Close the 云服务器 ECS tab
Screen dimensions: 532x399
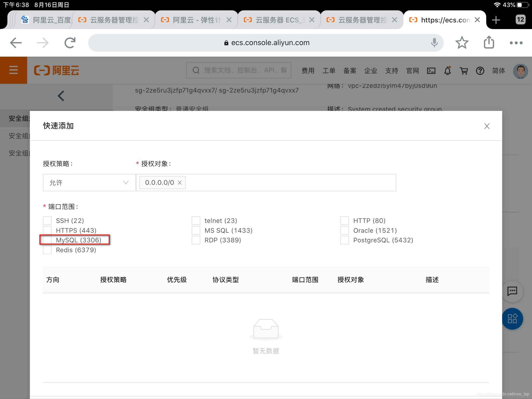(x=312, y=20)
